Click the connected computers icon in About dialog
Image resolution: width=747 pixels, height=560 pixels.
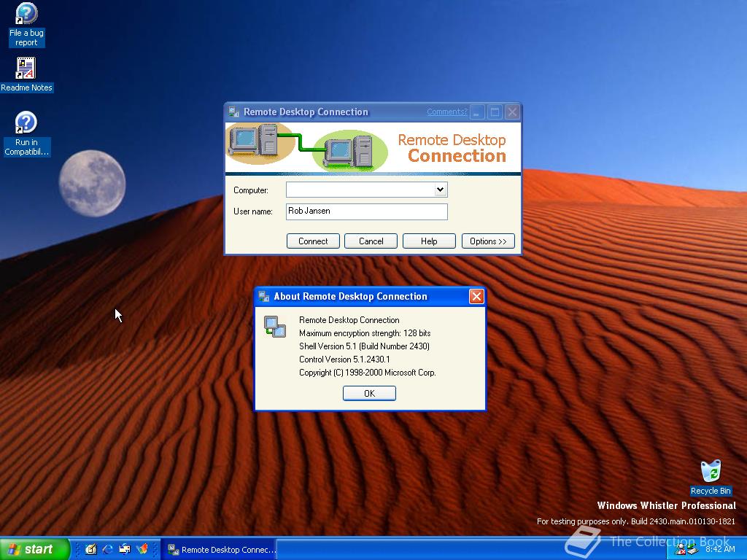[275, 327]
